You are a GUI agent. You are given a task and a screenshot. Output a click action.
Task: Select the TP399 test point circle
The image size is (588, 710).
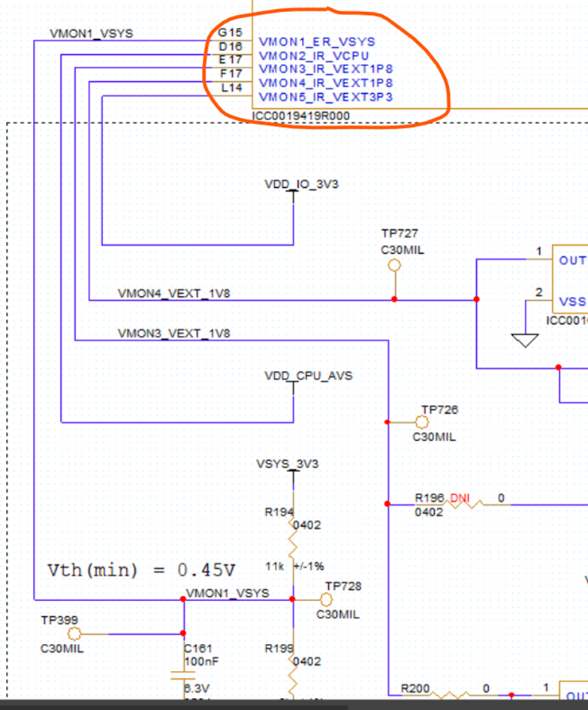coord(74,633)
